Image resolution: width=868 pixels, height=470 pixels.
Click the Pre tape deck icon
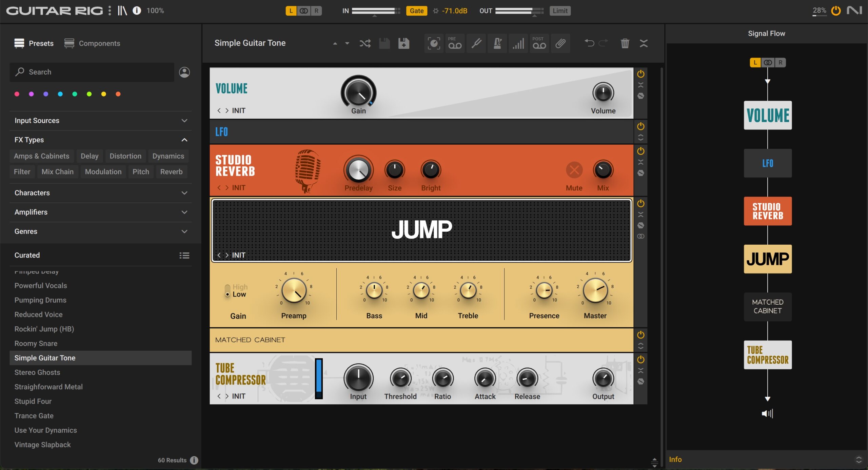(x=455, y=43)
